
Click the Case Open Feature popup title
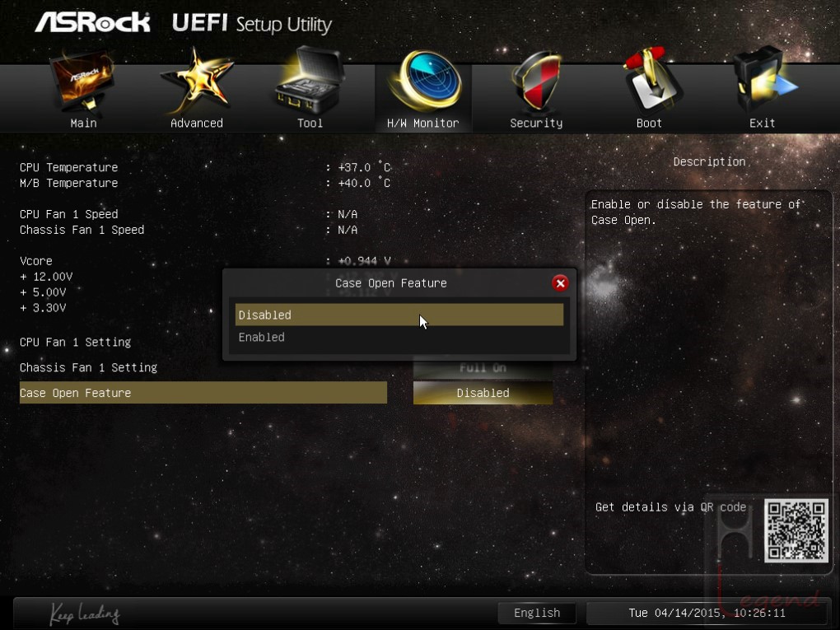(391, 282)
